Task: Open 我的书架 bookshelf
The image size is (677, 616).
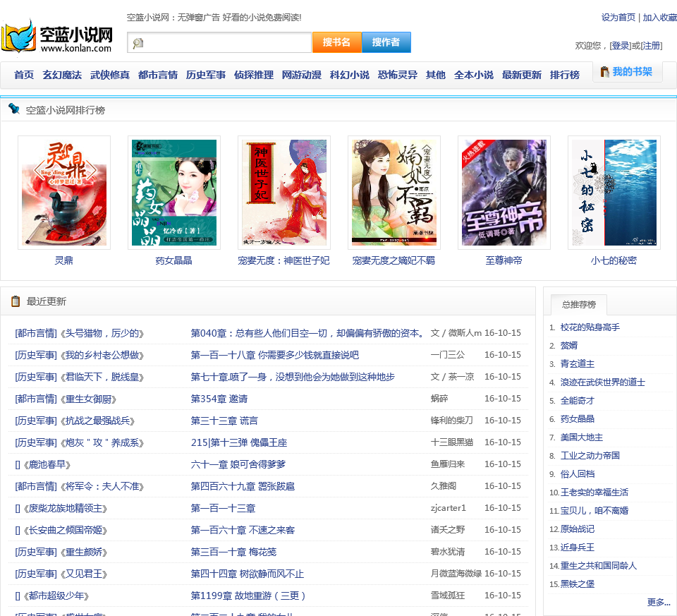Action: [x=632, y=72]
